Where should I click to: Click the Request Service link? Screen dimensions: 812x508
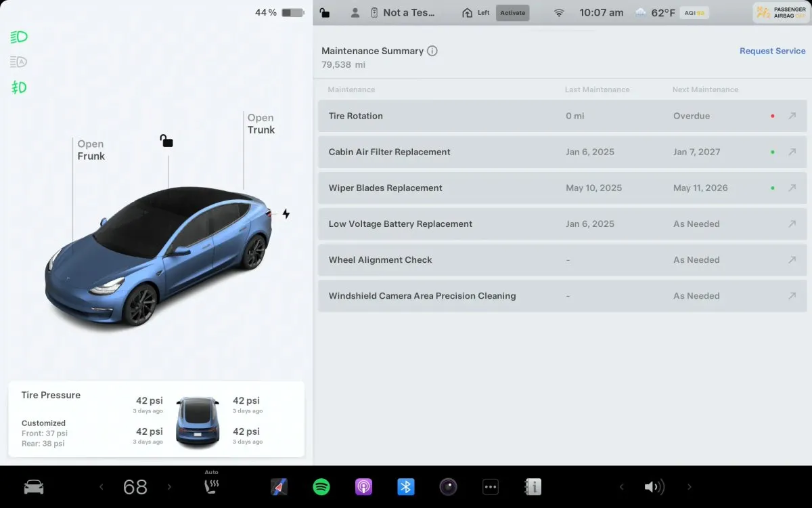(772, 51)
